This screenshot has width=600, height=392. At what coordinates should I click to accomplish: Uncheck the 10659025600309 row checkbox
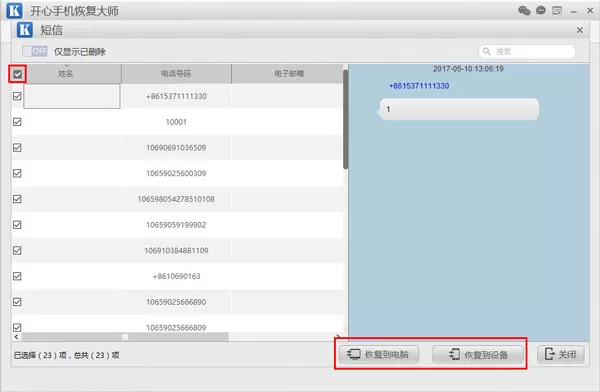[x=17, y=173]
